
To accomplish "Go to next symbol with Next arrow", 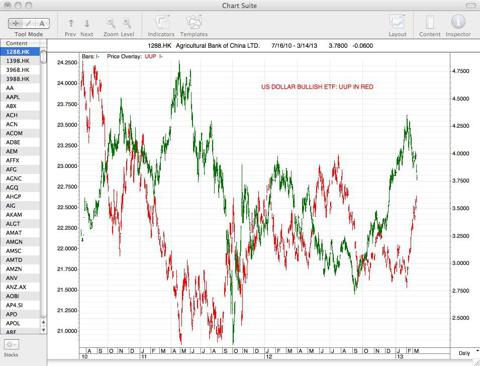I will point(87,23).
